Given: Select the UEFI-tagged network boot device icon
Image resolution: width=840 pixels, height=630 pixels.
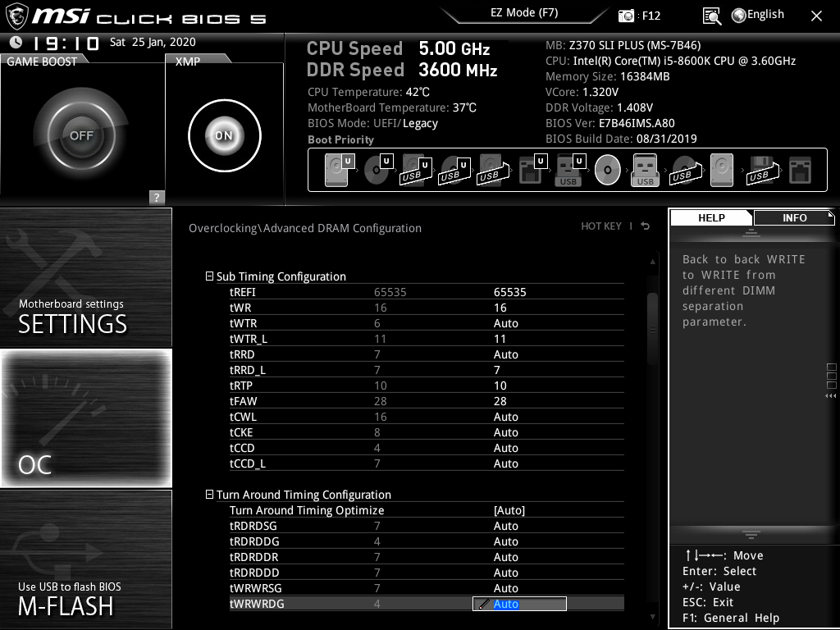Looking at the screenshot, I should (533, 170).
